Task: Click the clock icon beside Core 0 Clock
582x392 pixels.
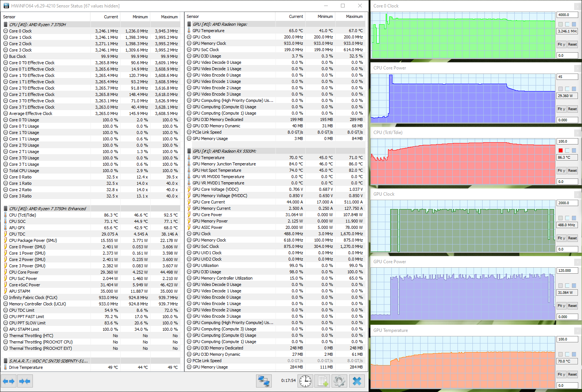Action: (x=6, y=31)
